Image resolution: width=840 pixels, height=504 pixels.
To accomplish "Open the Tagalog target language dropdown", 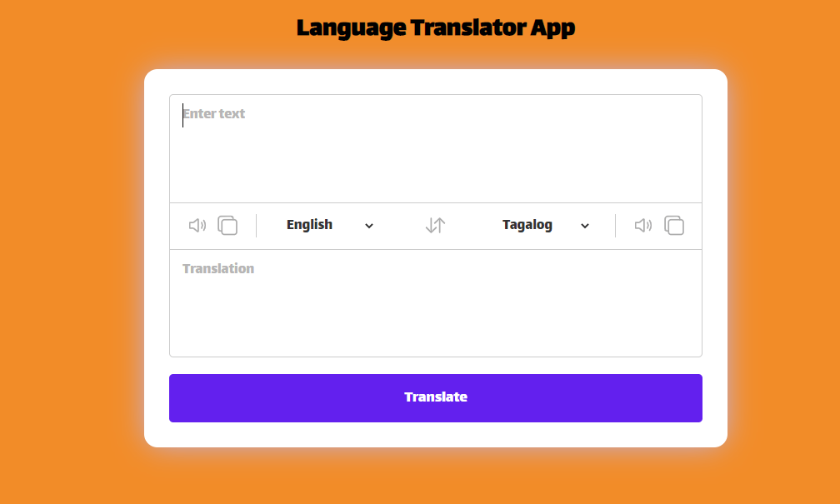I will click(546, 225).
